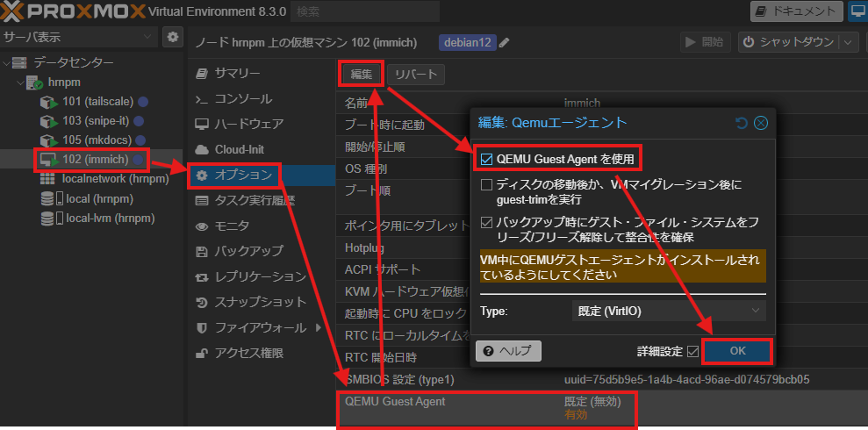This screenshot has width=868, height=430.
Task: Select the QEMU Guest Agent option row
Action: (602, 408)
